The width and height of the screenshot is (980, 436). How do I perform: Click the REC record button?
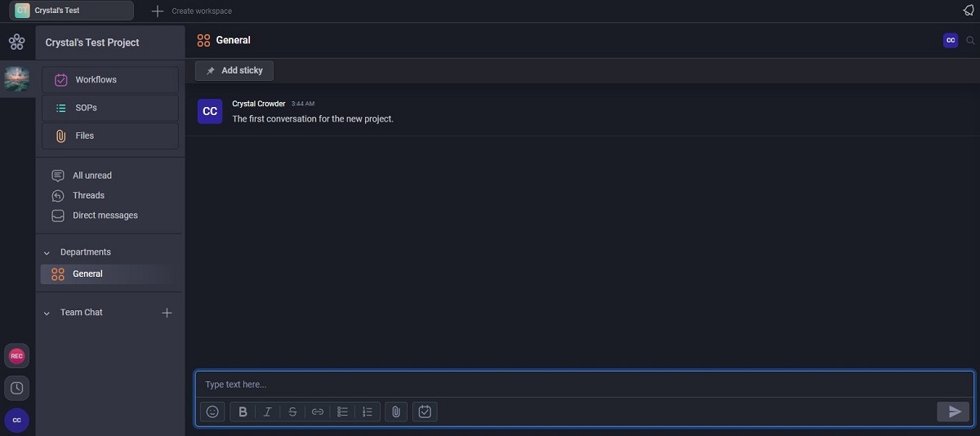coord(16,356)
